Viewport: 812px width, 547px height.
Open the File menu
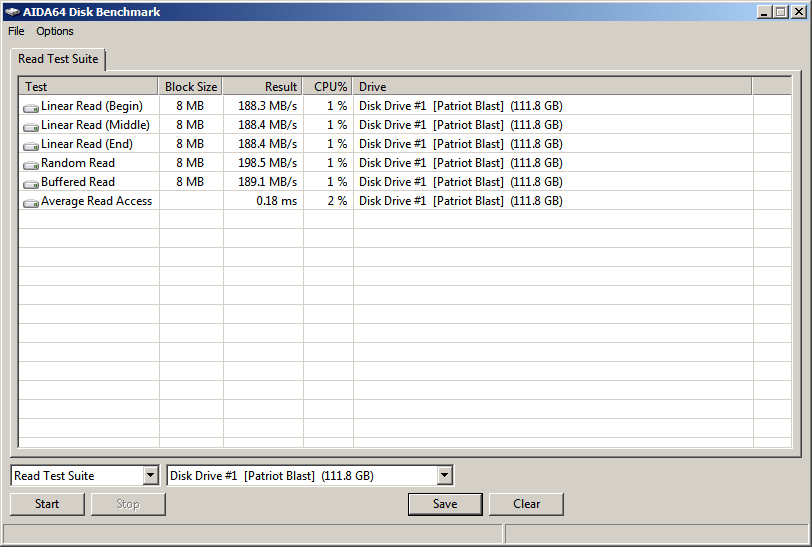pyautogui.click(x=16, y=31)
